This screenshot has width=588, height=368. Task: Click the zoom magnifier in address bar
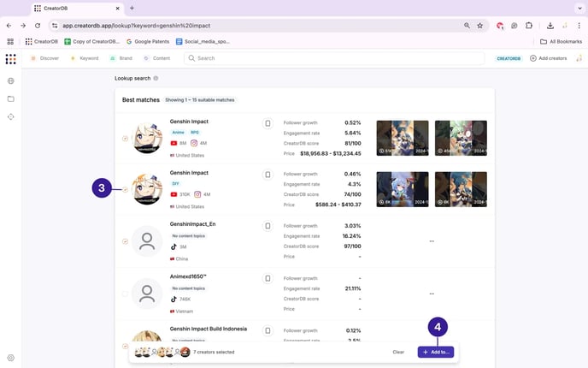pos(467,26)
